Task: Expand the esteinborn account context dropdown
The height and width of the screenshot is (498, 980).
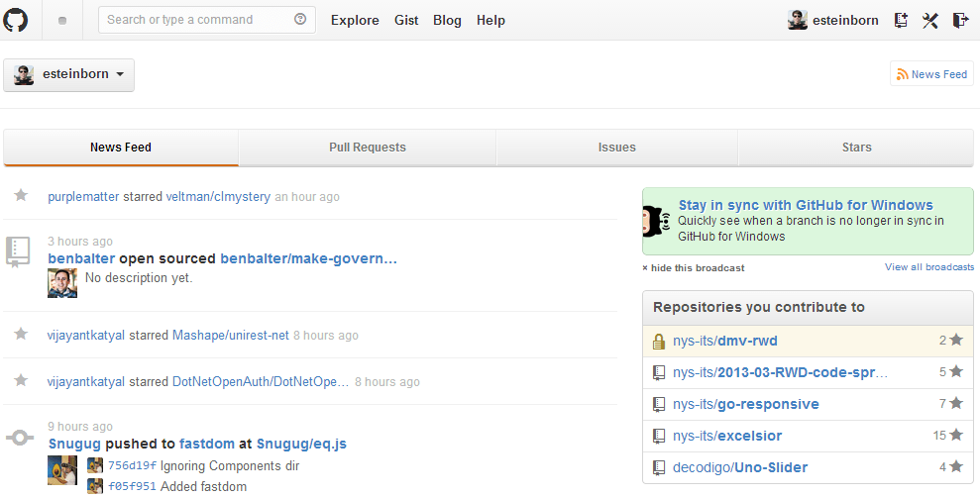Action: click(68, 75)
